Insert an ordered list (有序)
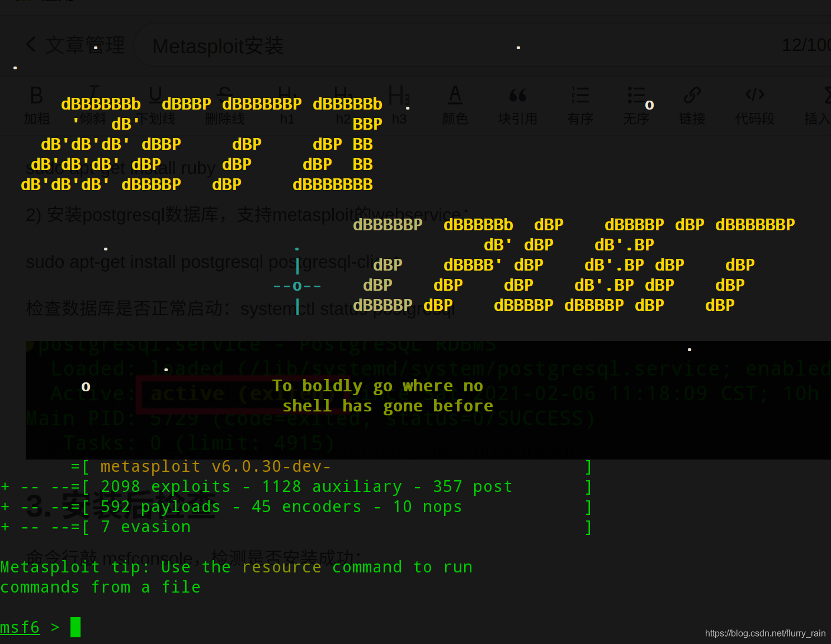This screenshot has height=644, width=831. click(x=580, y=105)
